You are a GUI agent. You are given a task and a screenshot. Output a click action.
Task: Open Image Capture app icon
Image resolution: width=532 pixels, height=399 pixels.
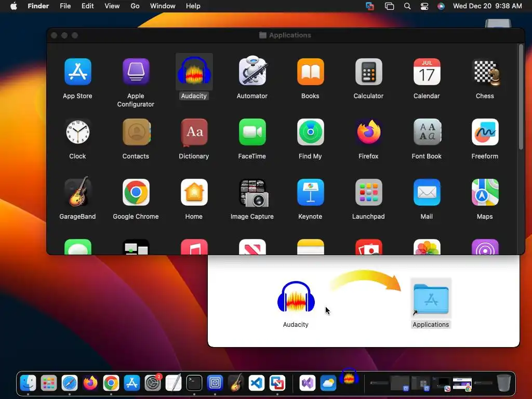coord(254,193)
